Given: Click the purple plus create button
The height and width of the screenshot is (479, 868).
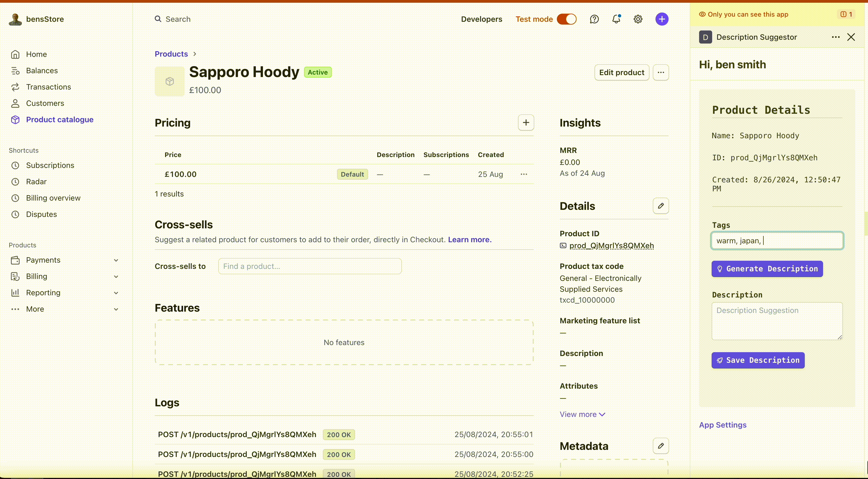Looking at the screenshot, I should 661,19.
